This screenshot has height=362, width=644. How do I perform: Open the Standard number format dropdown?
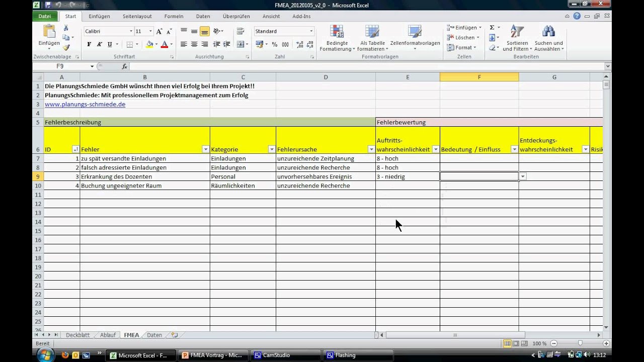coord(311,31)
